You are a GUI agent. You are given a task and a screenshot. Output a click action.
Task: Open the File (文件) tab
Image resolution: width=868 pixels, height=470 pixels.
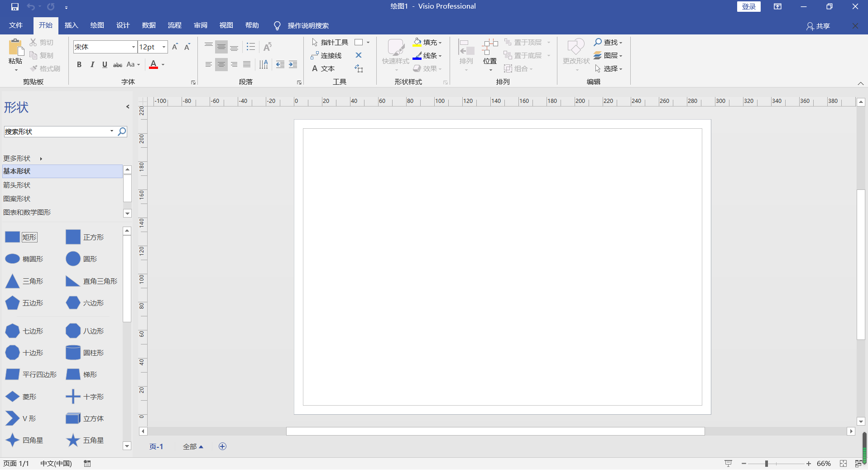tap(16, 25)
